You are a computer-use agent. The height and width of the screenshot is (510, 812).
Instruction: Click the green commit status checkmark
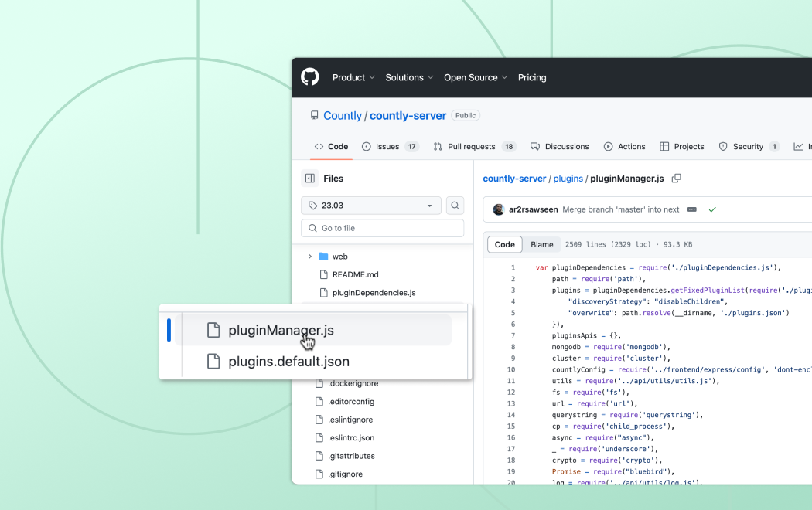tap(712, 209)
